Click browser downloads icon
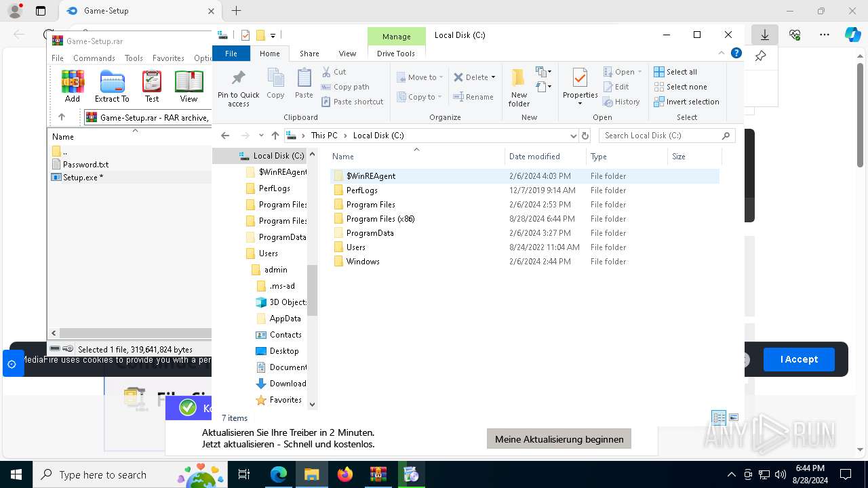 [x=765, y=35]
